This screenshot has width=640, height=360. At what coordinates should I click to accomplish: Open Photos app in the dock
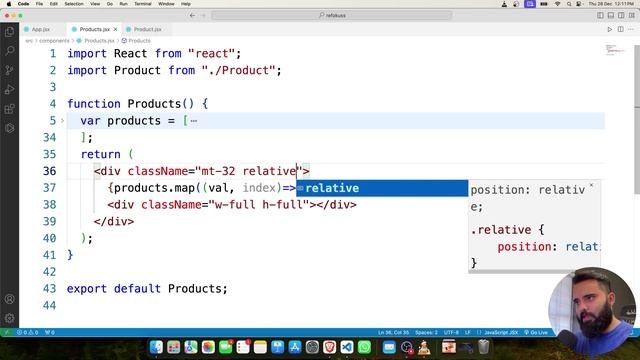(x=208, y=347)
